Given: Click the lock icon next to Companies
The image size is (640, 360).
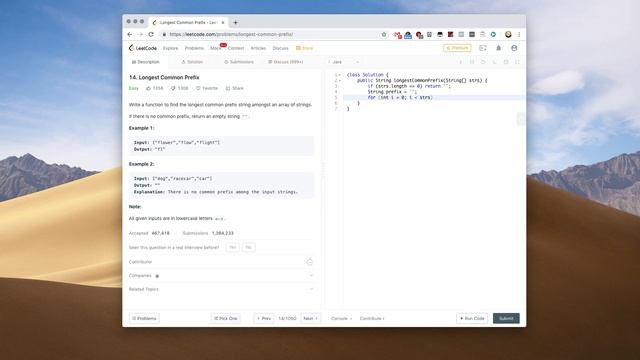Looking at the screenshot, I should point(157,276).
